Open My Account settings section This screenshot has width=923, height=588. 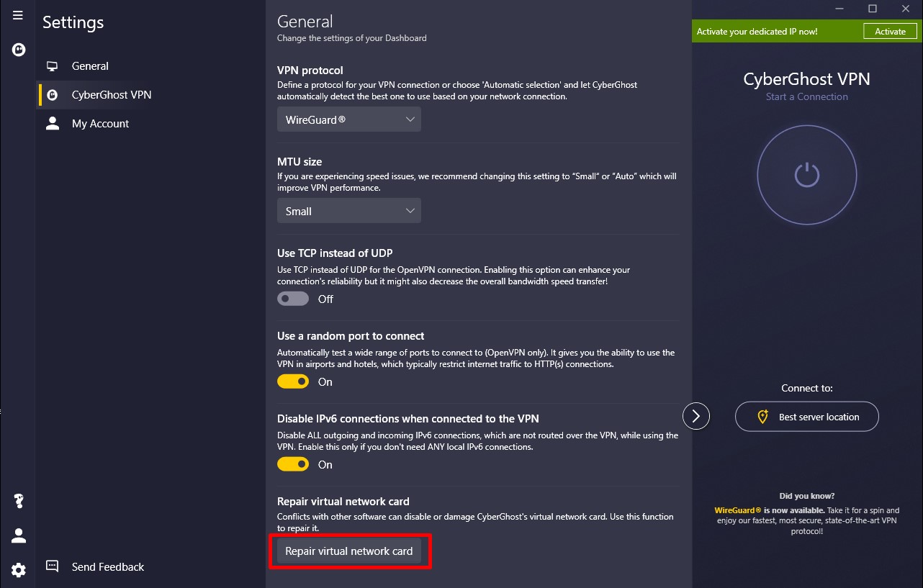click(x=100, y=124)
